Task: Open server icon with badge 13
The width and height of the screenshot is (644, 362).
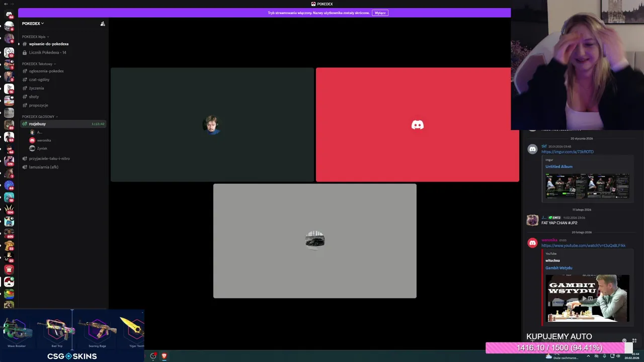Action: point(9,52)
